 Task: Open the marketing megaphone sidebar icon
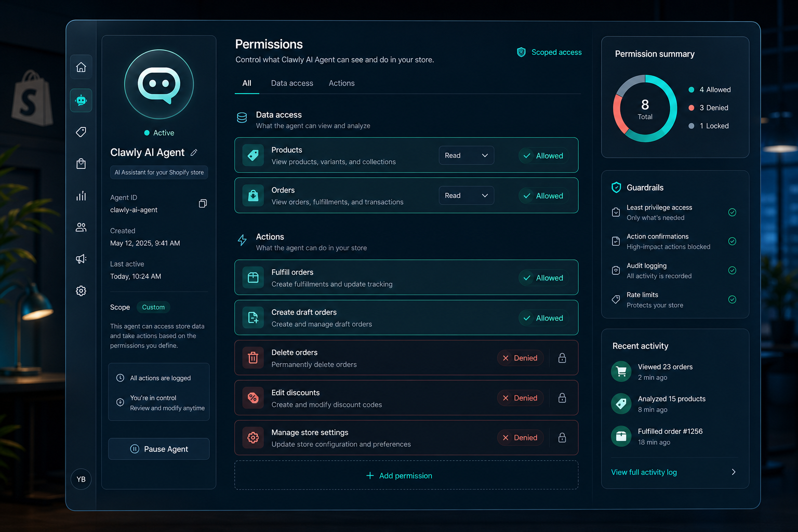pyautogui.click(x=81, y=259)
